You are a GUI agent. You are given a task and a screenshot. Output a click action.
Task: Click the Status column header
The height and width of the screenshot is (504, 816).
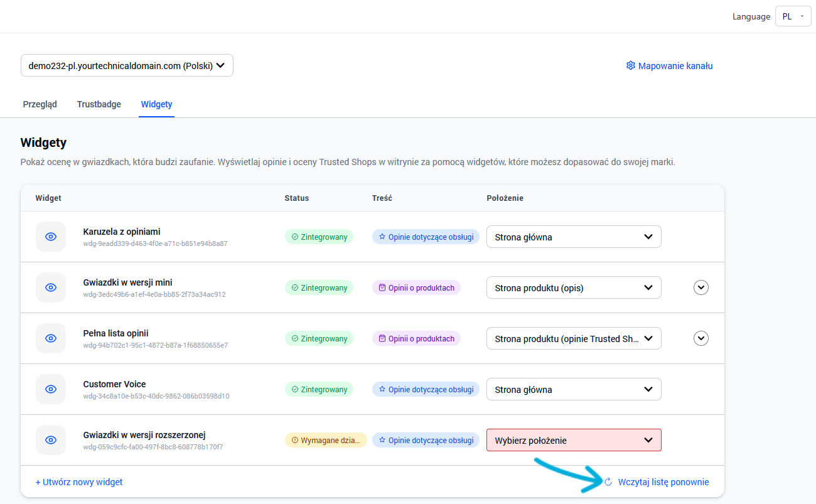(x=297, y=198)
